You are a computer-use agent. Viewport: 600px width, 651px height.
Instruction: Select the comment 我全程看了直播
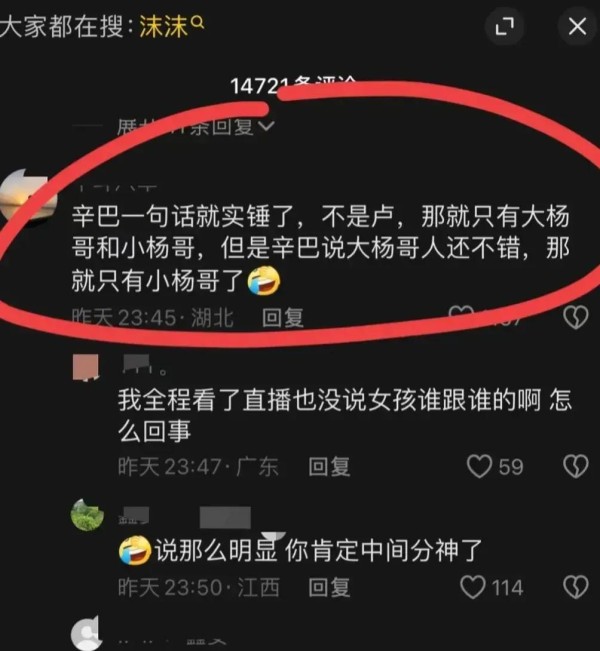345,416
